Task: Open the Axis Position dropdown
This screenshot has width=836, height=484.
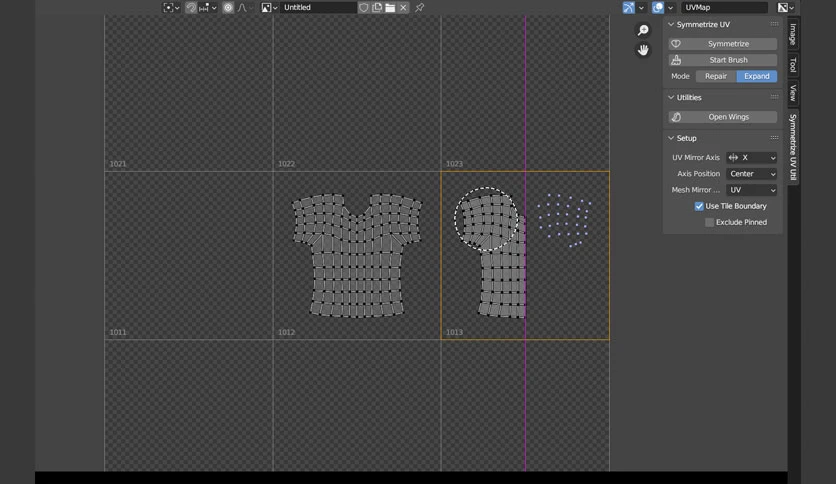Action: [751, 174]
